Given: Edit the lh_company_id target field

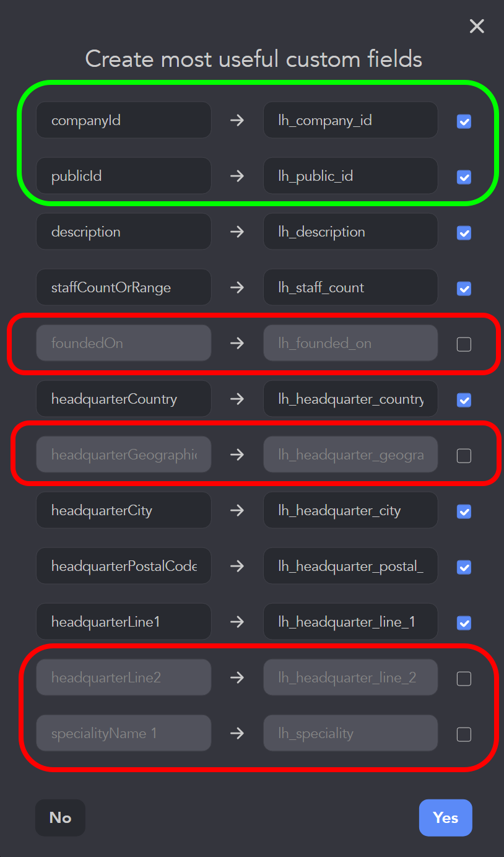Looking at the screenshot, I should [x=350, y=120].
